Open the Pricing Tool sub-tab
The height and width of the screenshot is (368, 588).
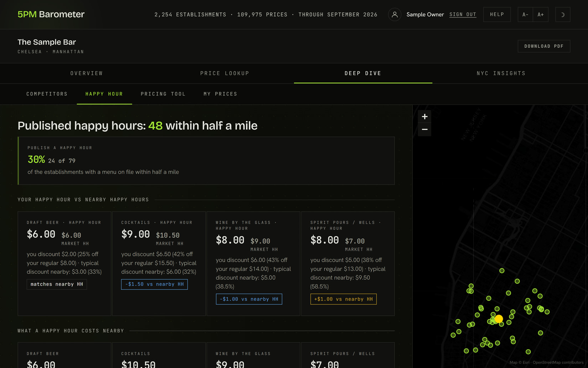click(x=163, y=94)
